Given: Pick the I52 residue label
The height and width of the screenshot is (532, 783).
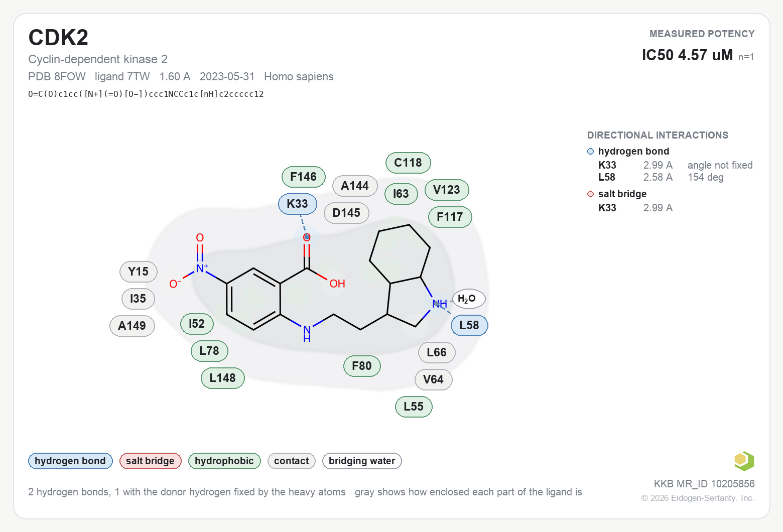Looking at the screenshot, I should [197, 324].
